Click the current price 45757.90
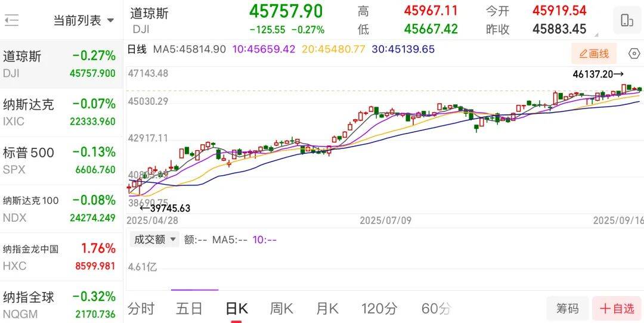 [x=286, y=11]
